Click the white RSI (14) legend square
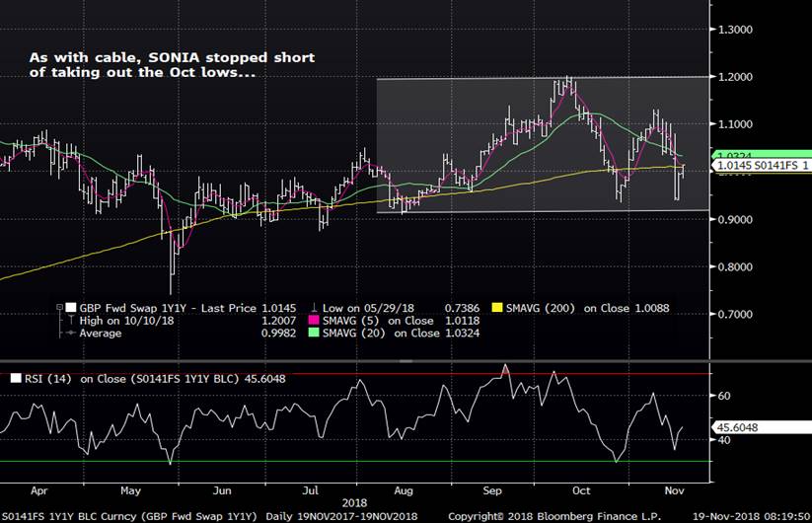812x523 pixels. pos(15,378)
